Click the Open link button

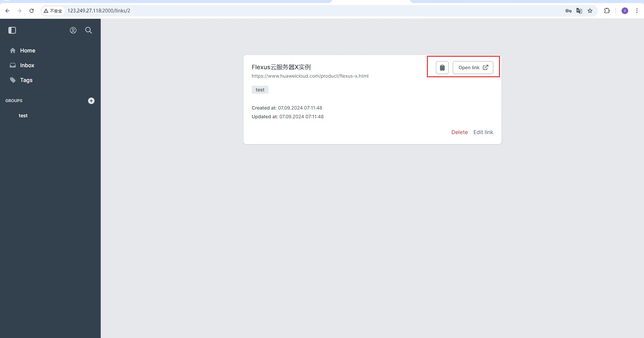(473, 68)
